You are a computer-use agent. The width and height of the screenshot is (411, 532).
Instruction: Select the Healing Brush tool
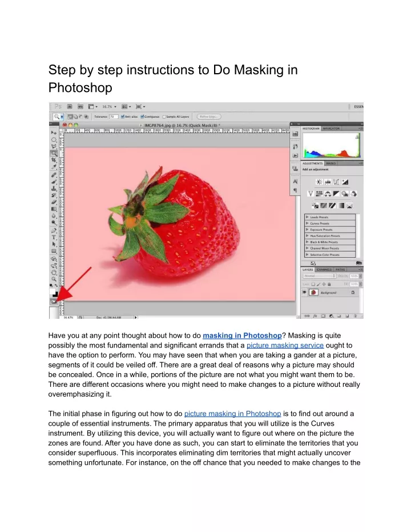click(x=54, y=175)
